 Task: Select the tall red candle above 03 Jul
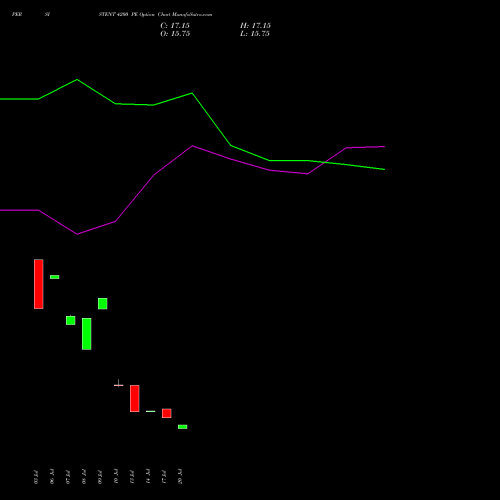(39, 284)
